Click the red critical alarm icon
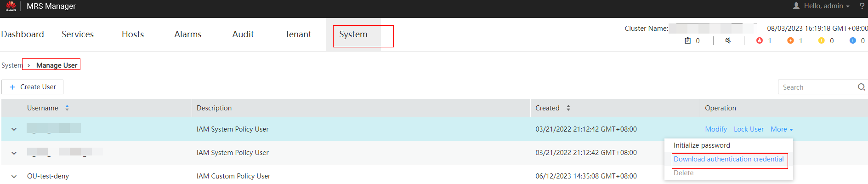 coord(760,40)
